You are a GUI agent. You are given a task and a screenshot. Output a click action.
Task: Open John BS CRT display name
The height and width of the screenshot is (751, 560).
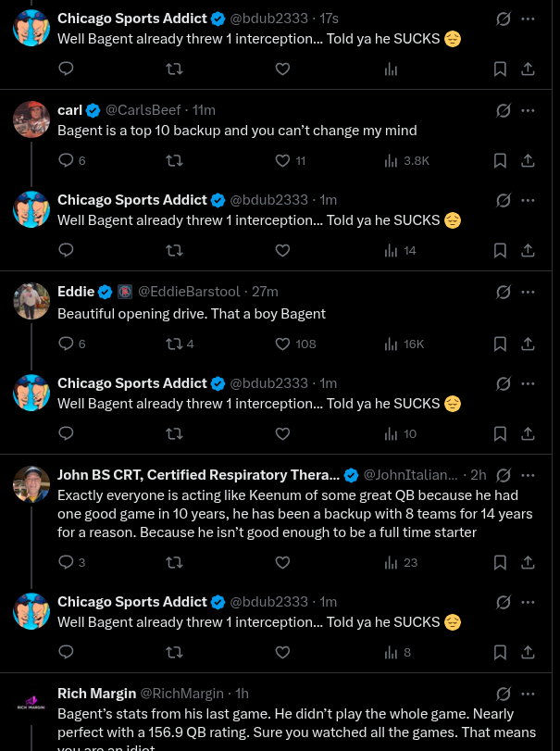pos(199,475)
